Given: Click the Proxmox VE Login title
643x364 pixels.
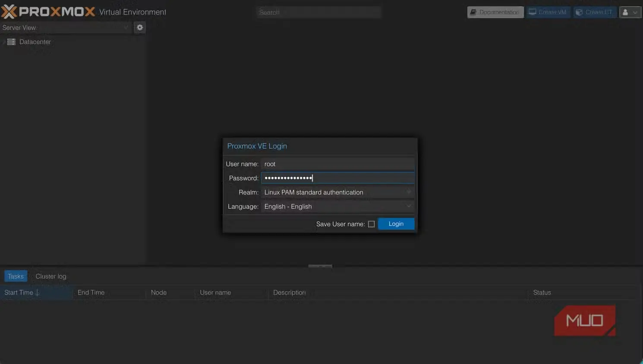Looking at the screenshot, I should coord(257,146).
